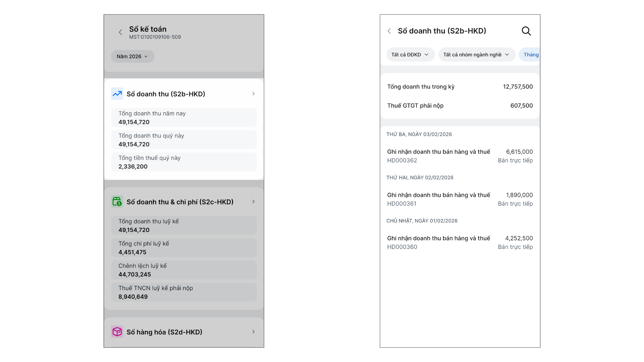Open invoice HD000362 entry
The height and width of the screenshot is (362, 644).
[x=460, y=156]
